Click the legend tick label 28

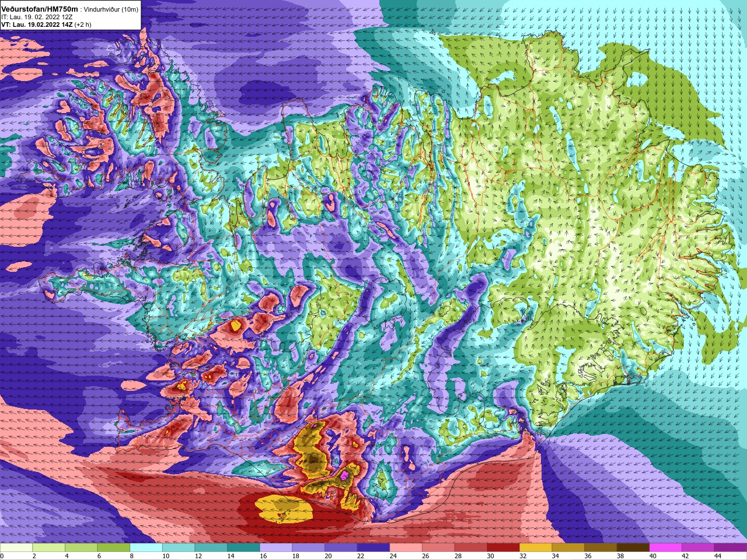(458, 556)
